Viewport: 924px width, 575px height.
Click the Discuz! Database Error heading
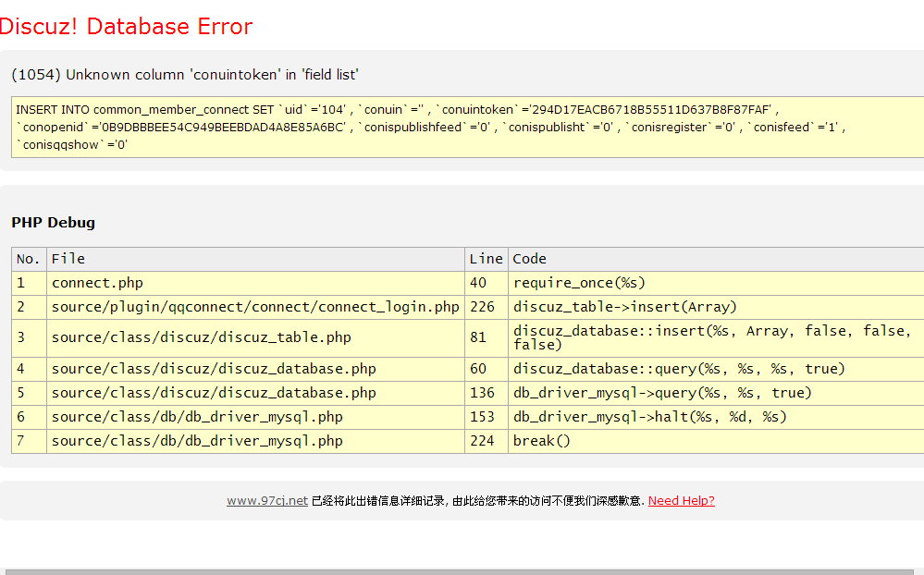pos(127,27)
